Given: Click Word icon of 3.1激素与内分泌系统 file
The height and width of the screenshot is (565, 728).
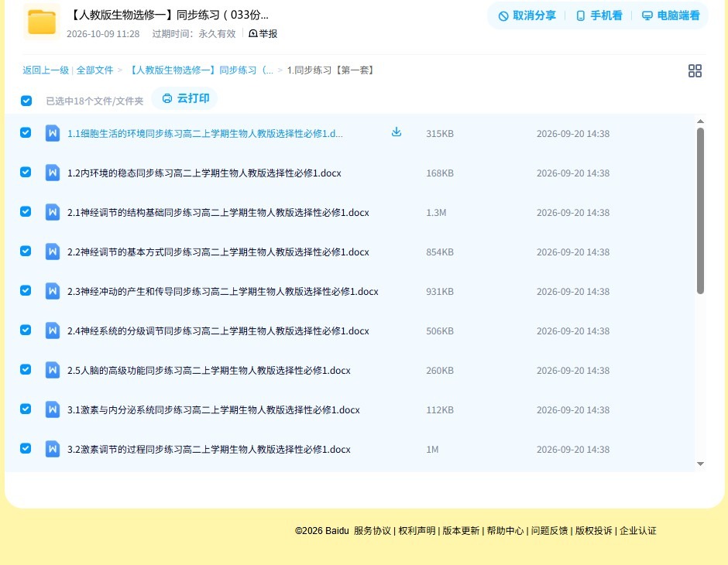Looking at the screenshot, I should [x=53, y=409].
